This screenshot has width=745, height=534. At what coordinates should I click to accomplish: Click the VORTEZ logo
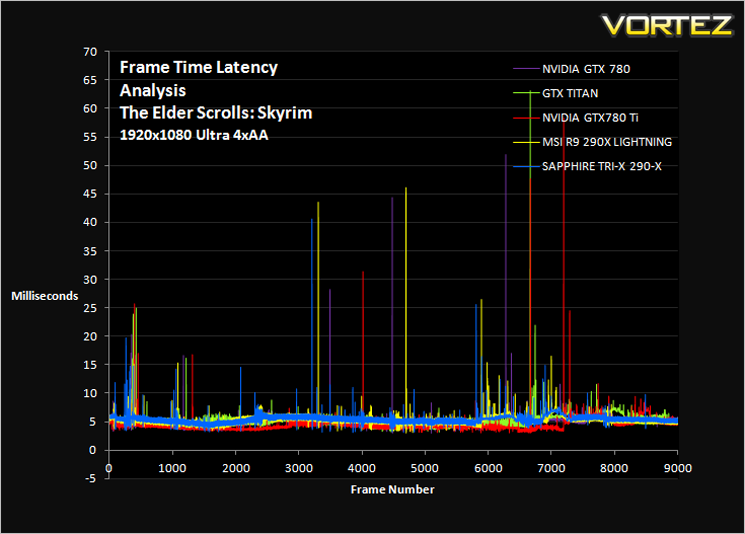[667, 25]
